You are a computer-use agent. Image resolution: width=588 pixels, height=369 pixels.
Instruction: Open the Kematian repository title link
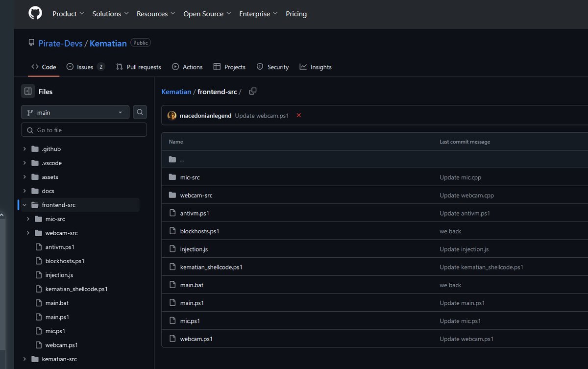point(108,43)
